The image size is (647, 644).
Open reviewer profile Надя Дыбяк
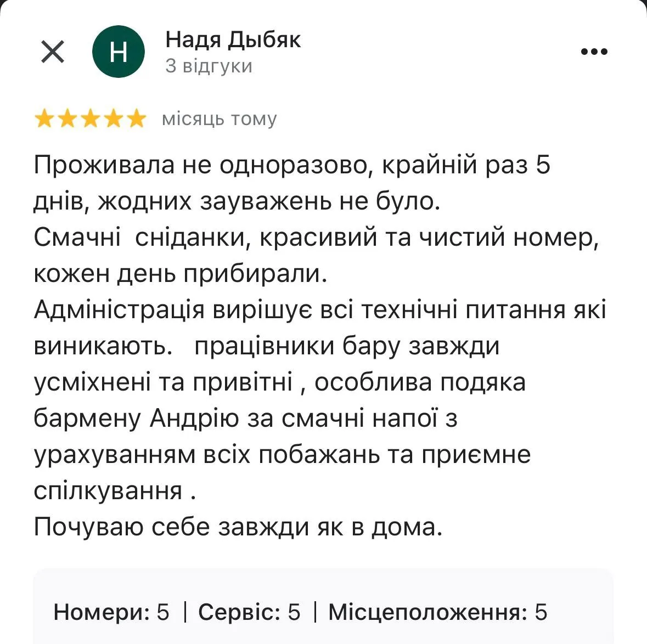click(233, 39)
